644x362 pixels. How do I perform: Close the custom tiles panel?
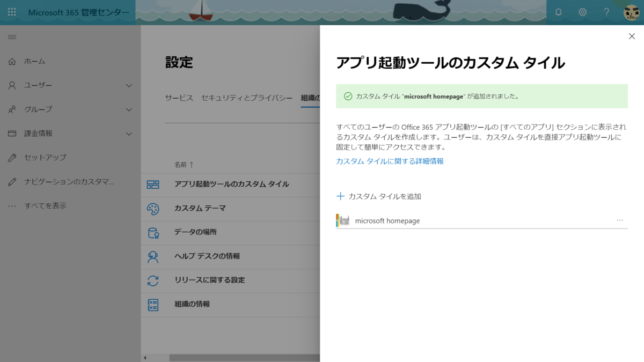point(632,36)
